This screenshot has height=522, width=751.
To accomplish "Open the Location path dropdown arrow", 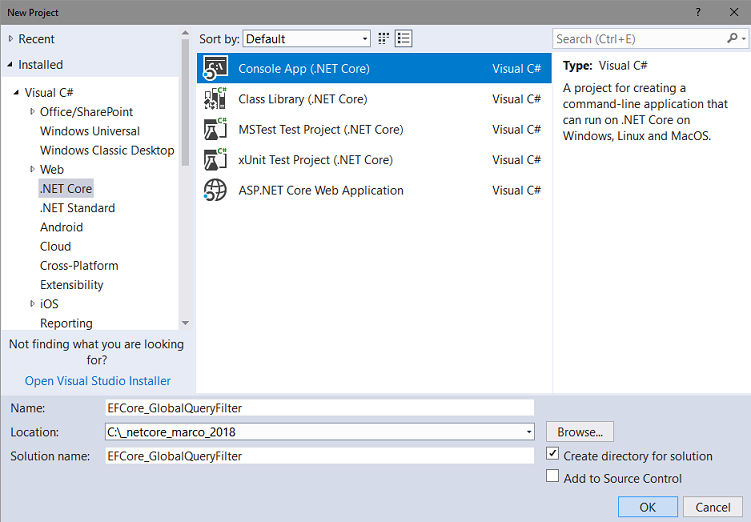I will pyautogui.click(x=529, y=432).
